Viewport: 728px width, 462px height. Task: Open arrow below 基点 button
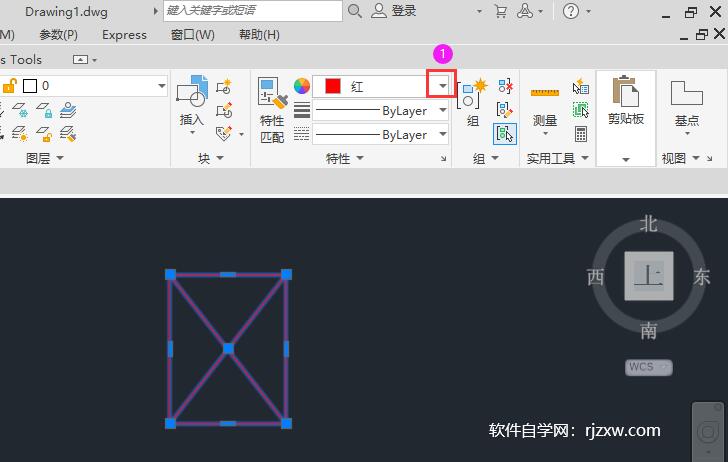(688, 134)
